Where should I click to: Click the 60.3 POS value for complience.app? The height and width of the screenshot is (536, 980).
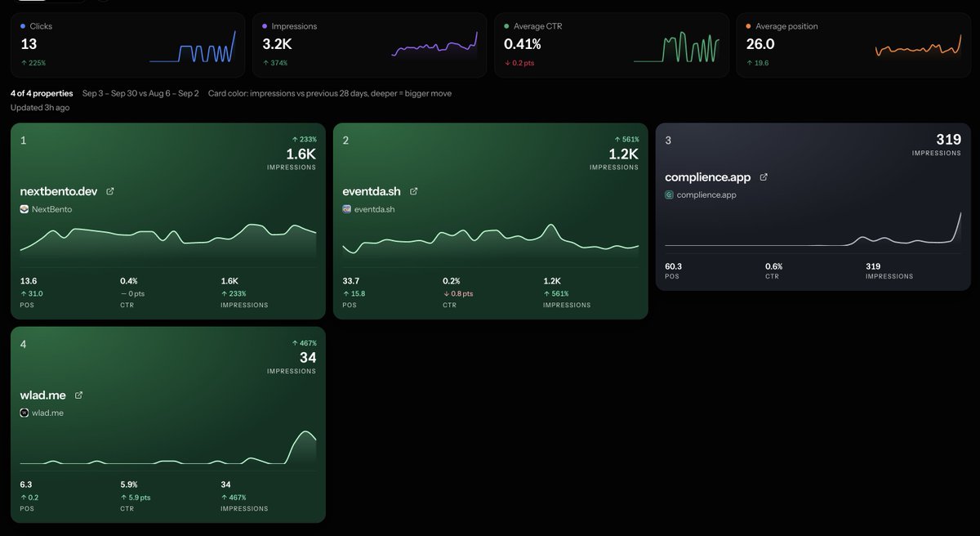674,266
